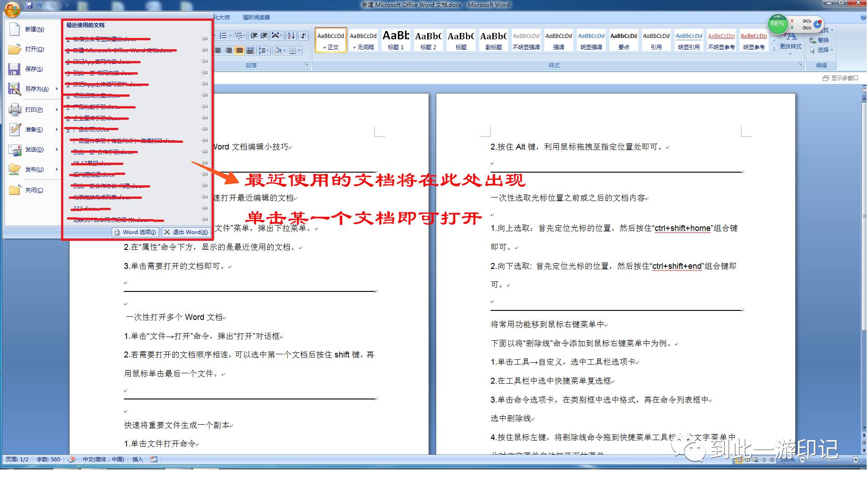Apply the 标题 1 style thumbnail

396,40
